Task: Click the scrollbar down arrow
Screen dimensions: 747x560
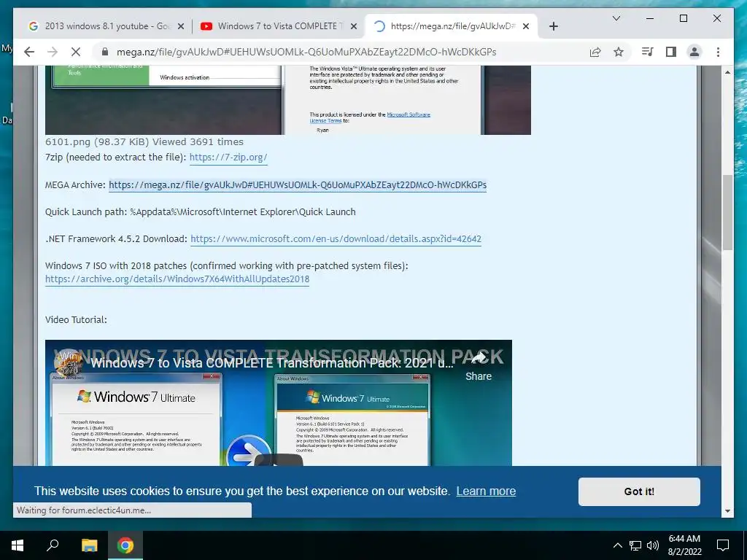Action: point(727,511)
